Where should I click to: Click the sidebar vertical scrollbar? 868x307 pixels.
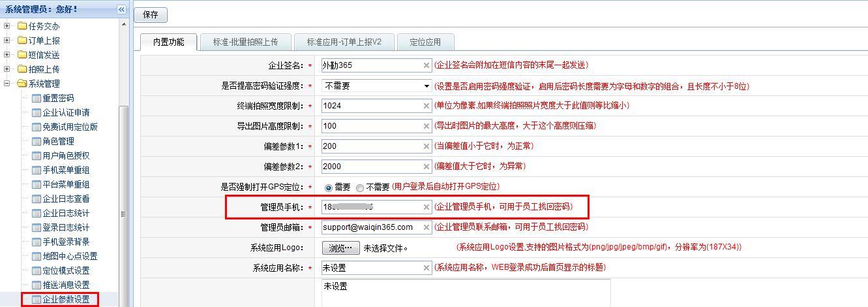coord(123,196)
